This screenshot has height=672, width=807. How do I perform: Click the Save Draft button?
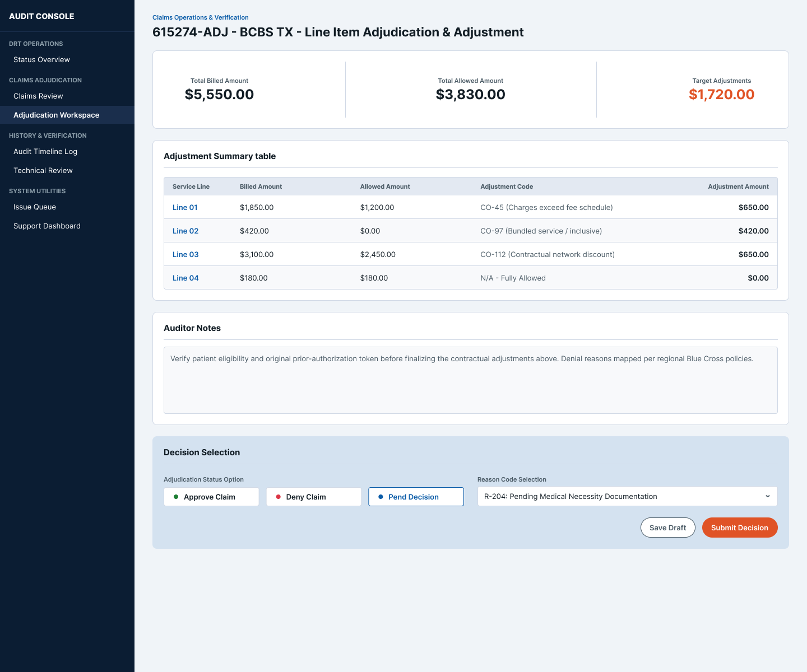coord(668,528)
